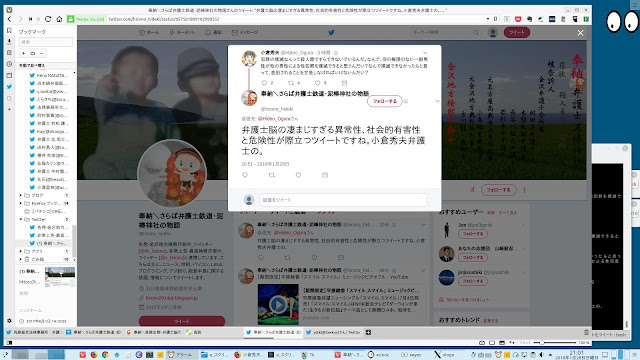Open timeline tweet options chevron
Screen dimensions: 640x360
423,225
